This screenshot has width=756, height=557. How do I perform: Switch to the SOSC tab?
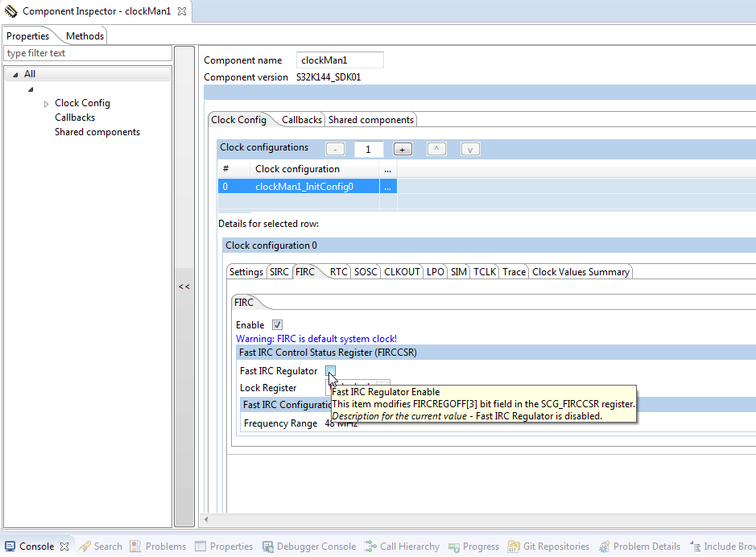(366, 272)
